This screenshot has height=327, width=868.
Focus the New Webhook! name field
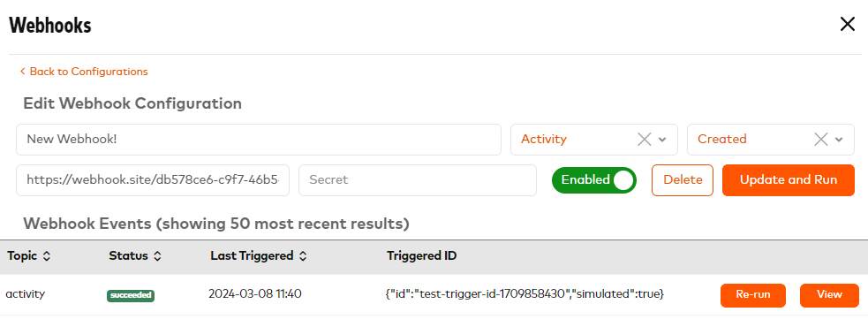259,140
